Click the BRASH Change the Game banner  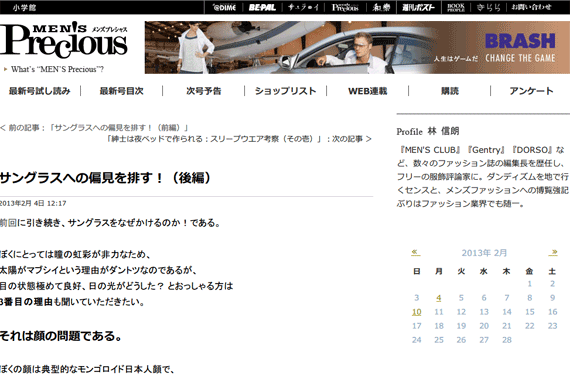click(x=357, y=47)
